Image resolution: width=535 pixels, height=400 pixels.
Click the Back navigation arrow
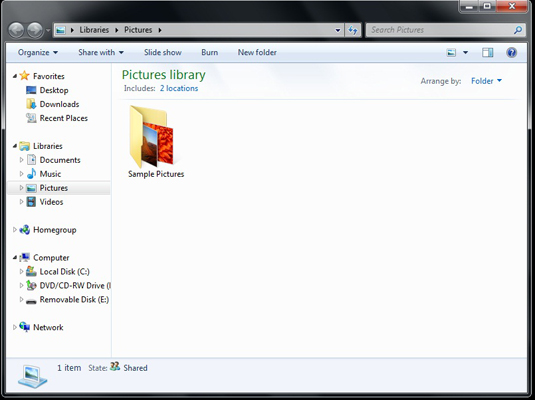(x=16, y=30)
